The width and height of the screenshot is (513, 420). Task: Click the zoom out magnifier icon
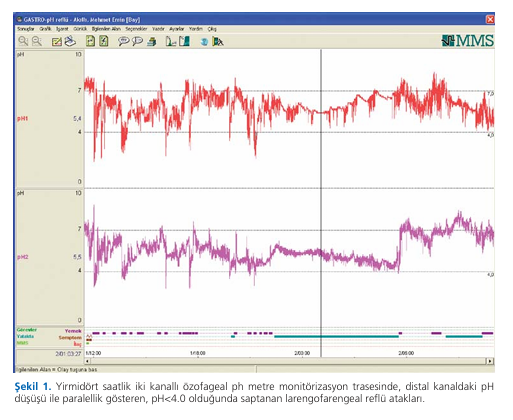[x=37, y=41]
